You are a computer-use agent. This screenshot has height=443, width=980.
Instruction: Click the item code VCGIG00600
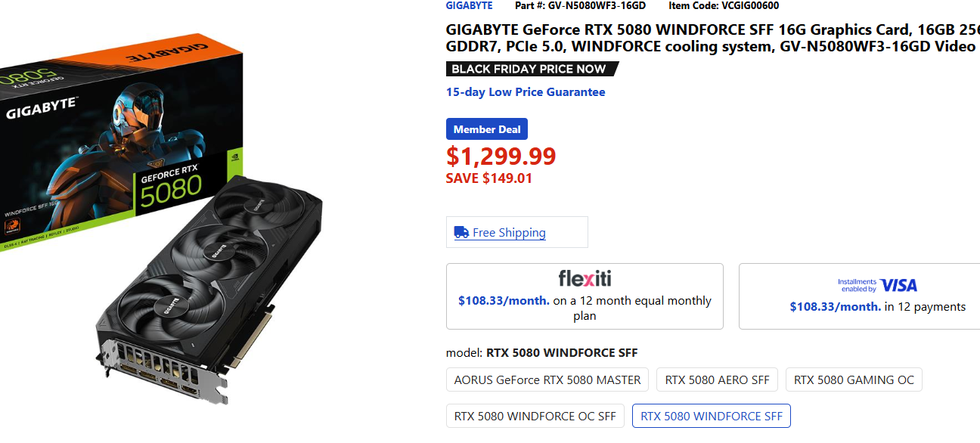coord(750,5)
